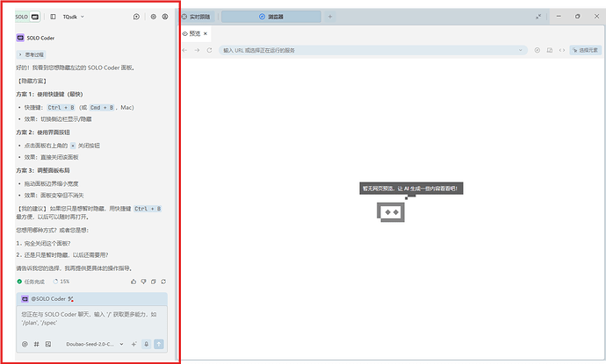Toggle device responsive view icon
This screenshot has width=606, height=364.
[x=550, y=50]
